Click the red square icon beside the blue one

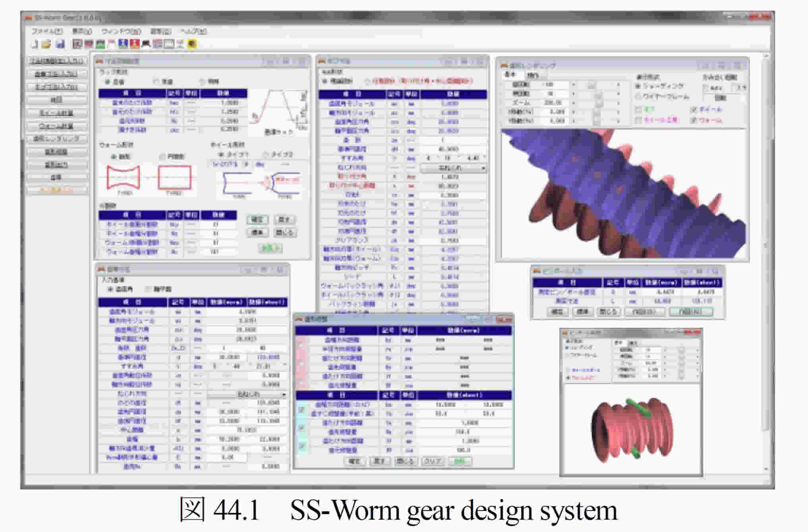[x=134, y=44]
